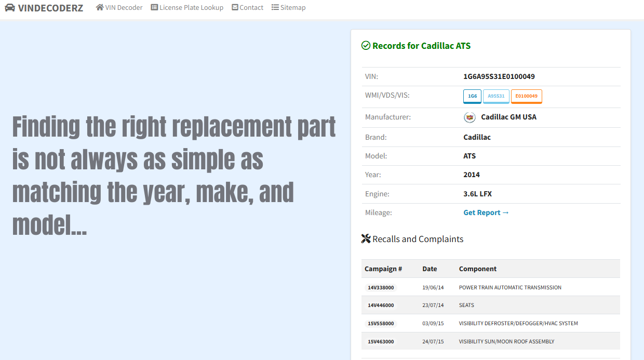This screenshot has width=644, height=360.
Task: Select manufacturer text 'Cadillac GM USA'
Action: click(509, 117)
